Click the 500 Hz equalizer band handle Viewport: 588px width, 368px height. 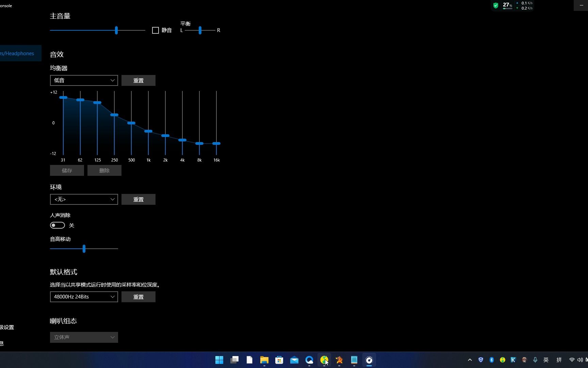[x=131, y=123]
